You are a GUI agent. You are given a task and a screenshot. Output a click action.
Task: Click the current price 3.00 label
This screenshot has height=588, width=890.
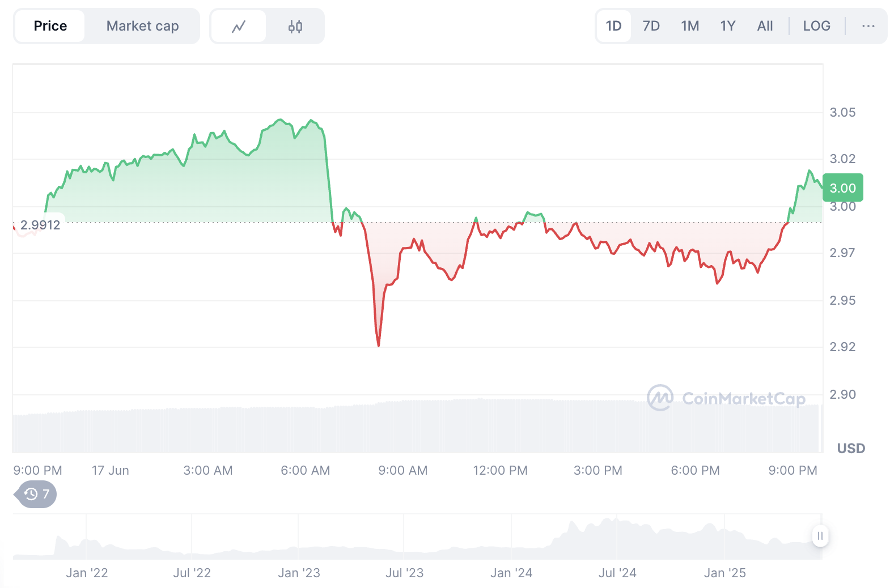click(x=842, y=188)
